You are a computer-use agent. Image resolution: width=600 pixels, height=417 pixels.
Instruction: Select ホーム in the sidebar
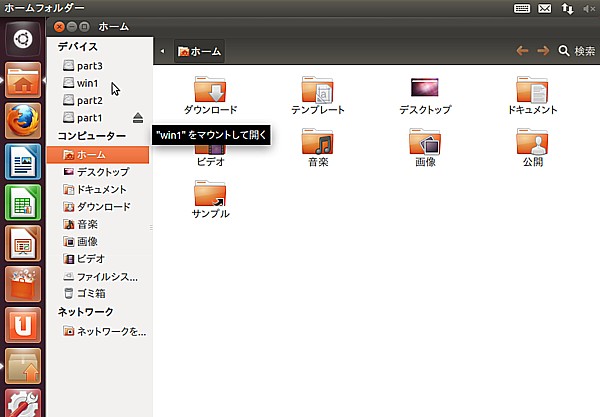click(98, 155)
